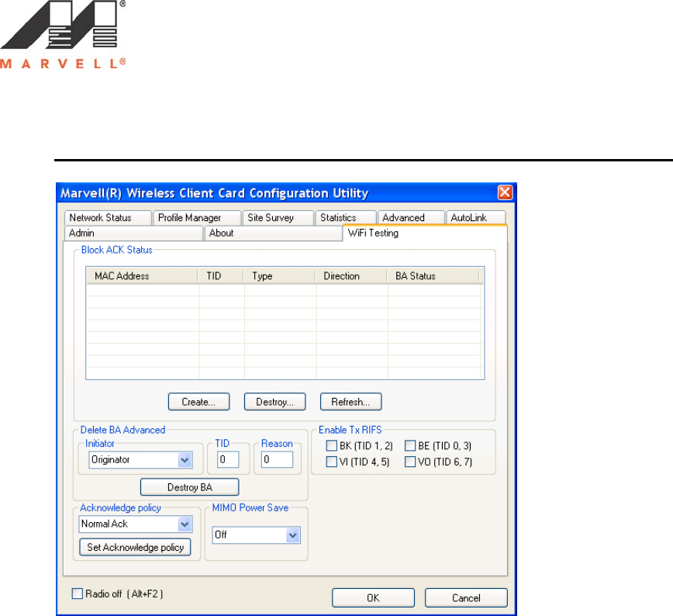Image resolution: width=673 pixels, height=616 pixels.
Task: Open the Initiator dropdown showing Originator
Action: (x=140, y=459)
